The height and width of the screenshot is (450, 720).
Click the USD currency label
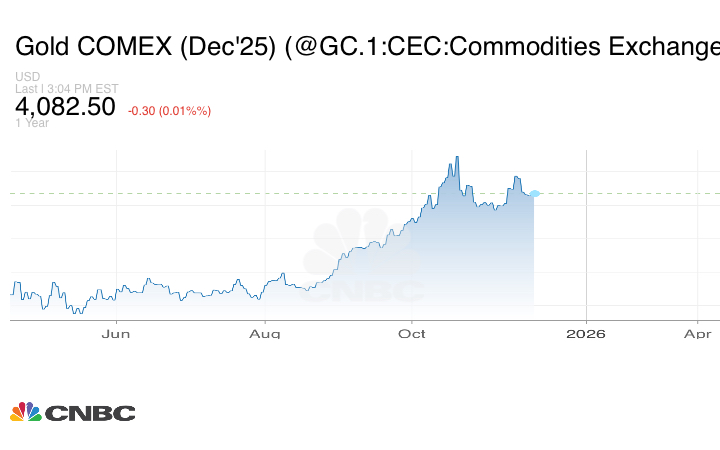pyautogui.click(x=27, y=77)
